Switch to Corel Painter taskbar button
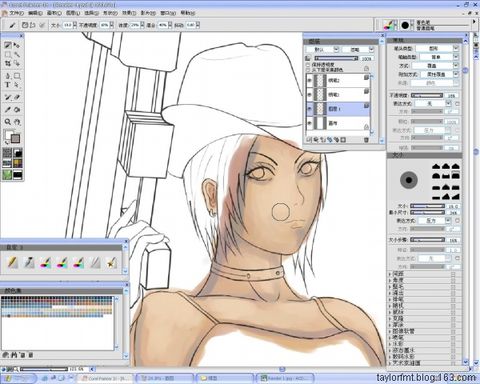Image resolution: width=480 pixels, height=384 pixels. click(x=105, y=378)
